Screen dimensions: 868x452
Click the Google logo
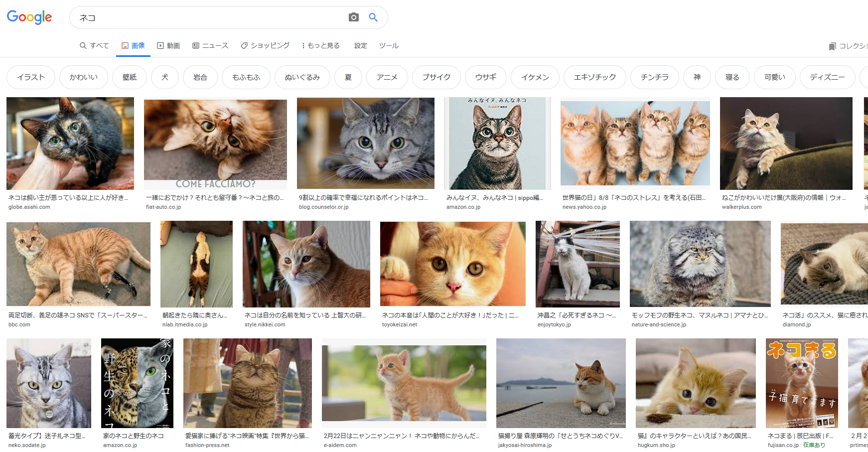coord(29,17)
